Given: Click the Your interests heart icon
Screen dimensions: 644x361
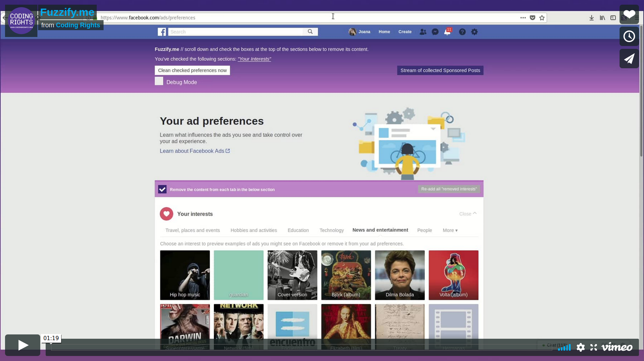Looking at the screenshot, I should (166, 214).
